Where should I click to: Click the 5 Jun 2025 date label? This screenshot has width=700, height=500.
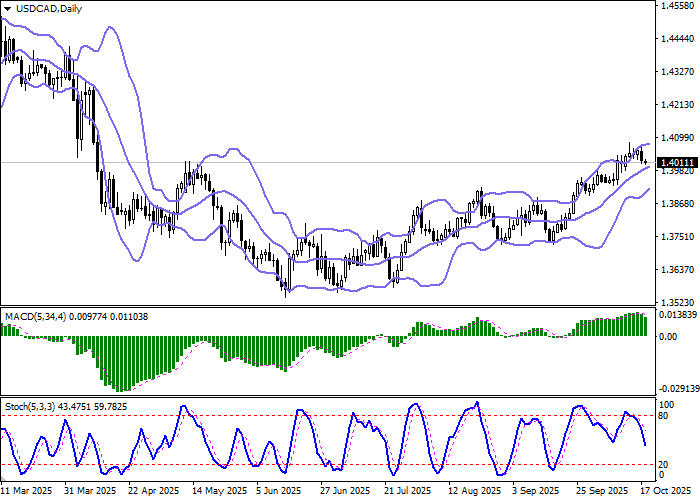coord(280,491)
